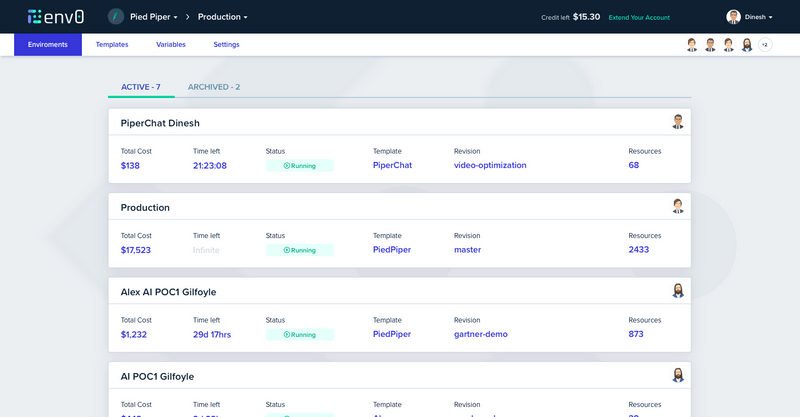Viewport: 800px width, 417px height.
Task: Click the Running status badge for Production
Action: 300,250
